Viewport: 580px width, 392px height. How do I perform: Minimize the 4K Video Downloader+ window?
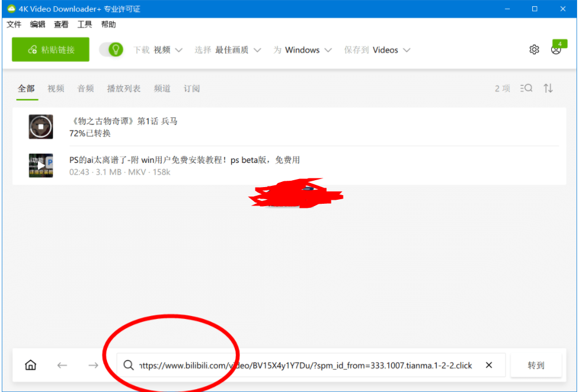click(x=507, y=9)
